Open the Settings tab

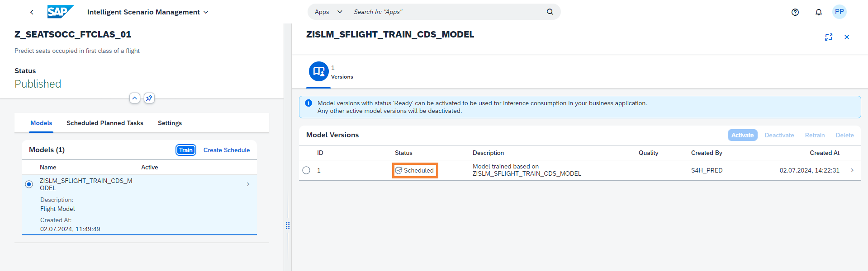(x=170, y=123)
